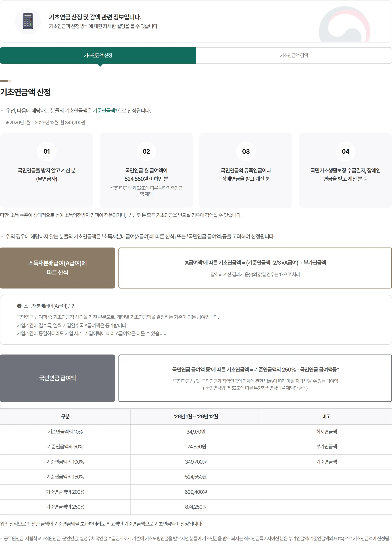Click text '국민연금을 받지 않고 계신 분 (무연금자)'
This screenshot has width=392, height=544.
coord(47,175)
